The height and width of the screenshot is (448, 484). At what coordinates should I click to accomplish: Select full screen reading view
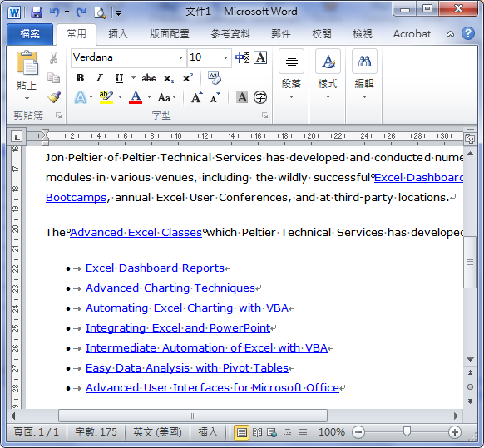pos(257,432)
